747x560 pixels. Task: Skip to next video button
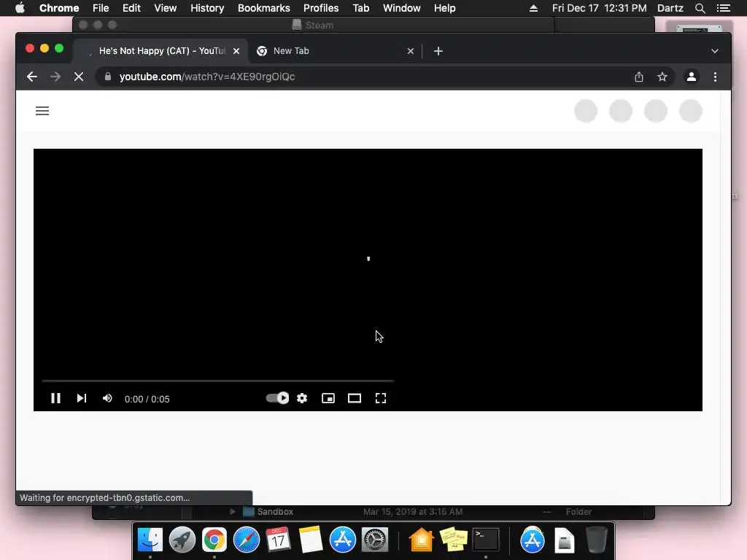pyautogui.click(x=82, y=398)
